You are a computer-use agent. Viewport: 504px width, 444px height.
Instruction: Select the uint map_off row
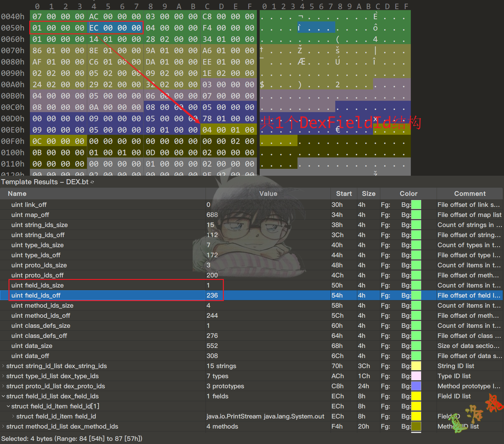[30, 215]
